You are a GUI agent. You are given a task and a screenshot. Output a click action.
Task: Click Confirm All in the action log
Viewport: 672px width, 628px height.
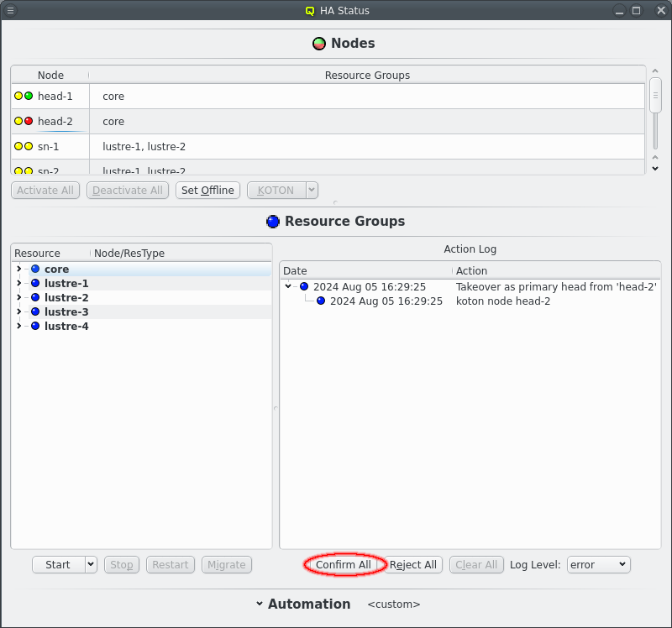(344, 564)
